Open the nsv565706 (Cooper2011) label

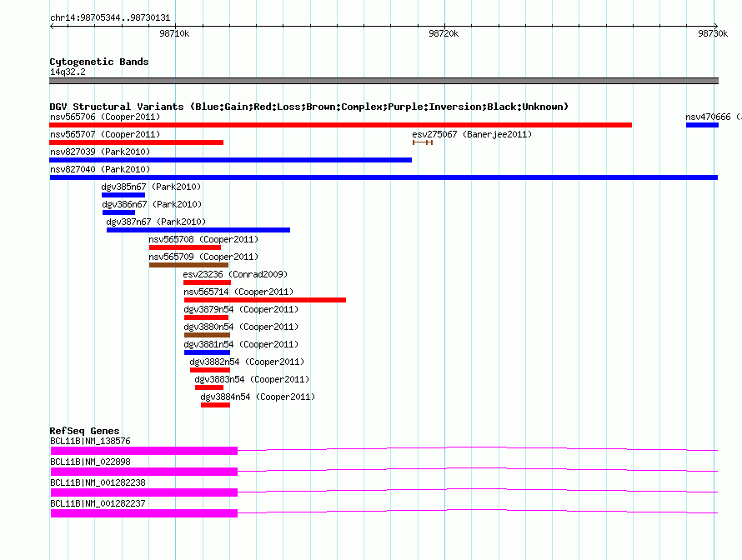click(x=105, y=117)
